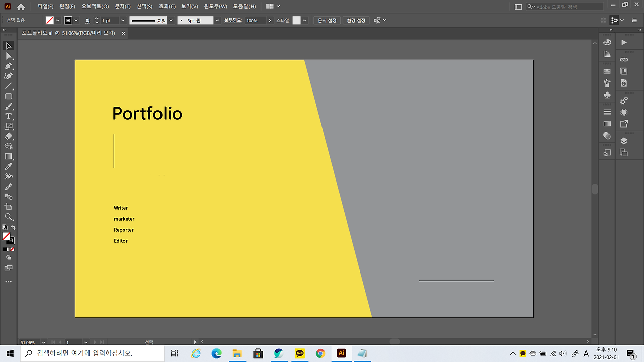Screen dimensions: 644x362
Task: Expand the opacity slider arrow
Action: 270,20
